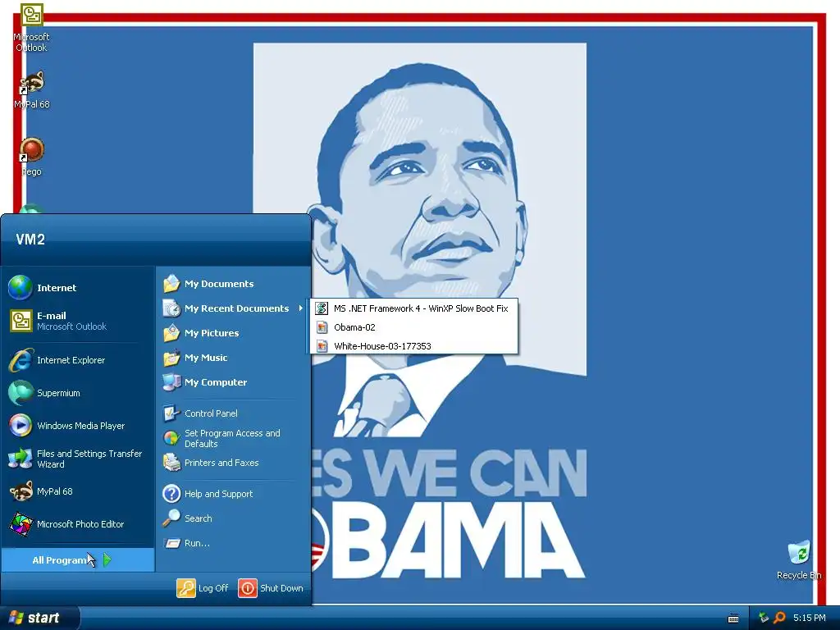The width and height of the screenshot is (840, 630).
Task: Click the Log Off button
Action: point(203,587)
